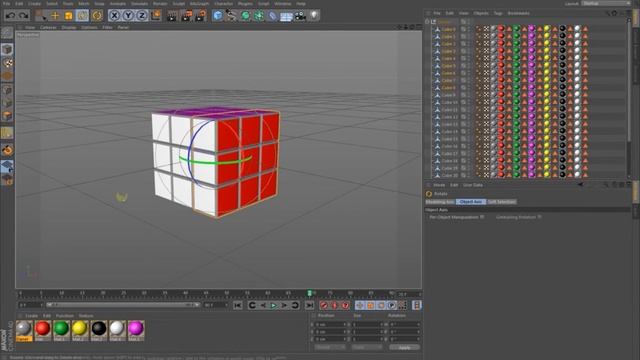Open the size mode dropdown
The height and width of the screenshot is (360, 640).
pos(367,347)
